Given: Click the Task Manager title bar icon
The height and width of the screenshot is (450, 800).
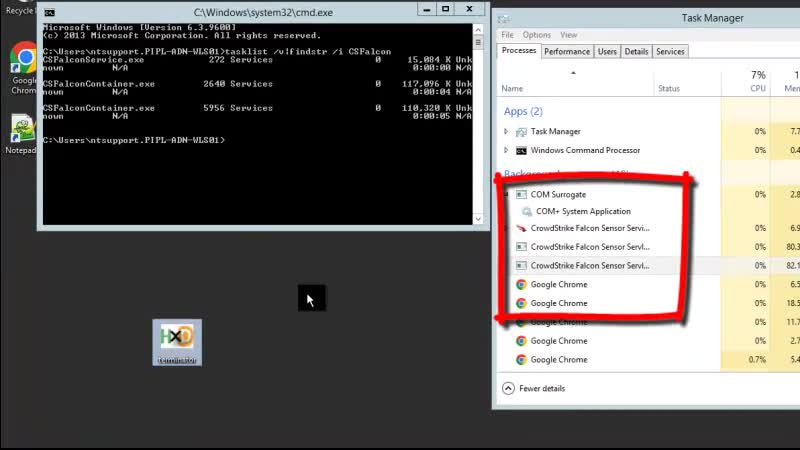Looking at the screenshot, I should pyautogui.click(x=504, y=19).
